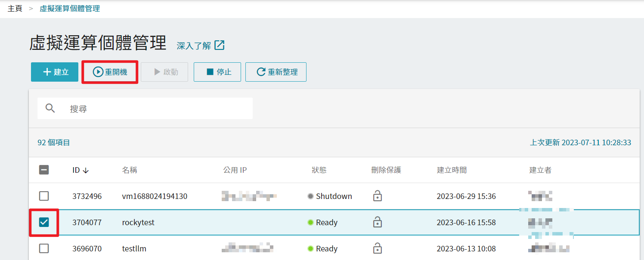Sort by the ID column arrow
644x260 pixels.
pos(86,170)
